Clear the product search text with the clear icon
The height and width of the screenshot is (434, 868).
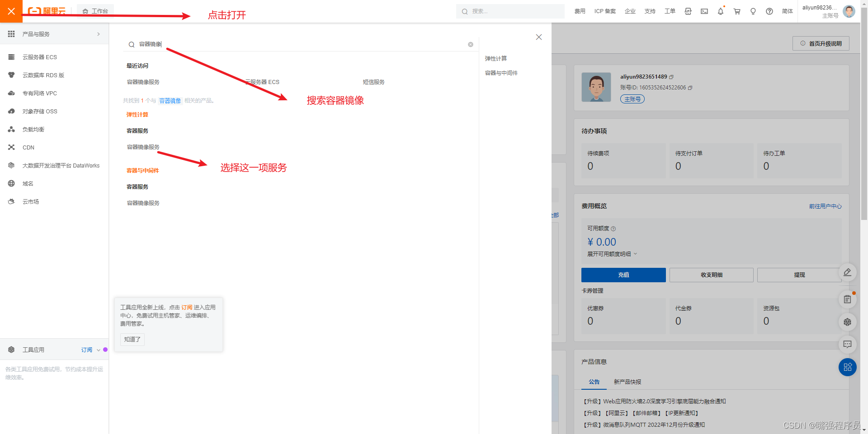pos(471,44)
